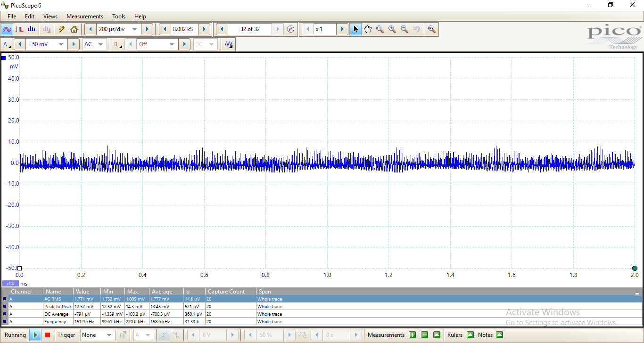Click the x1.0 axis scale button
Screen dimensions: 644x343
point(10,284)
